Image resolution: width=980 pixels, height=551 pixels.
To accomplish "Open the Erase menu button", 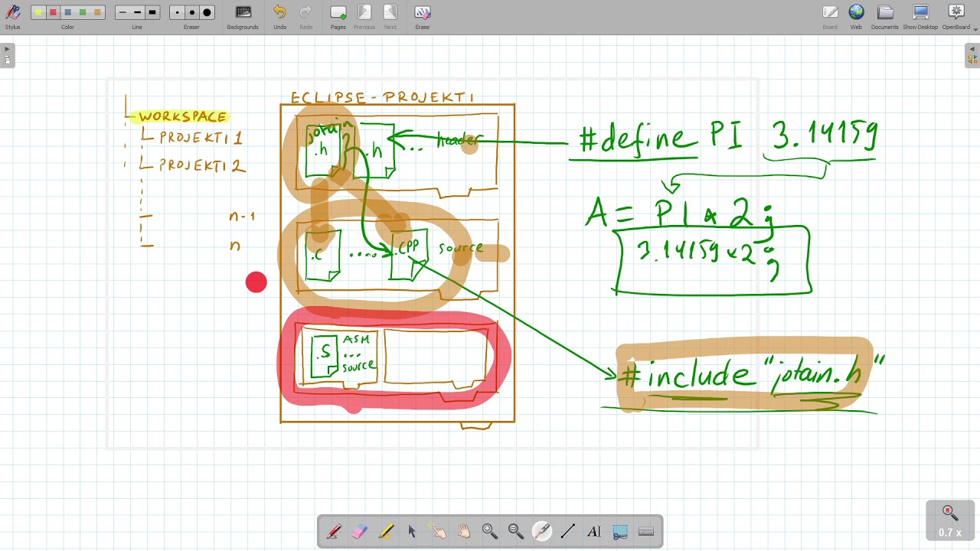I will (x=422, y=16).
